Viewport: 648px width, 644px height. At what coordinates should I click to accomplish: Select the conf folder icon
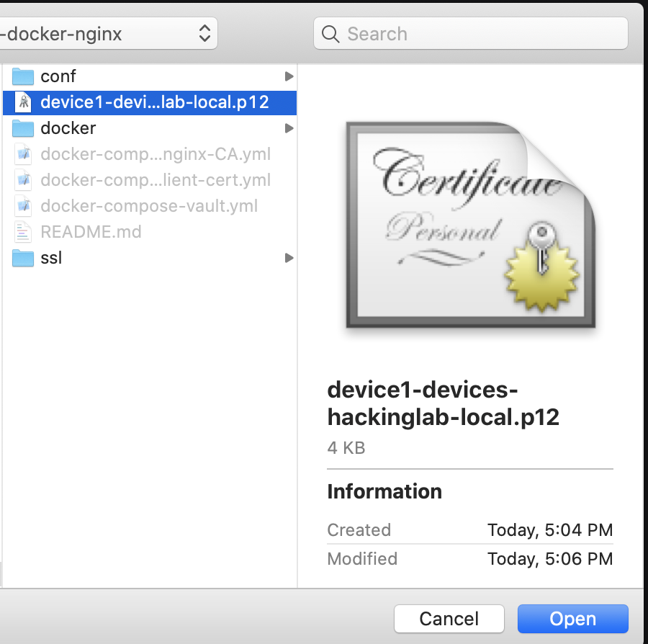click(22, 76)
